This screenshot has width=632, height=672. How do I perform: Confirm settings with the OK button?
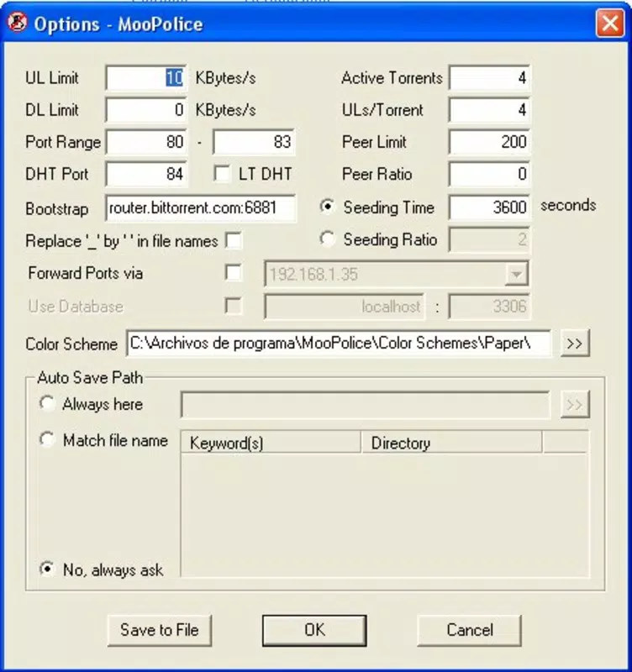pos(314,631)
